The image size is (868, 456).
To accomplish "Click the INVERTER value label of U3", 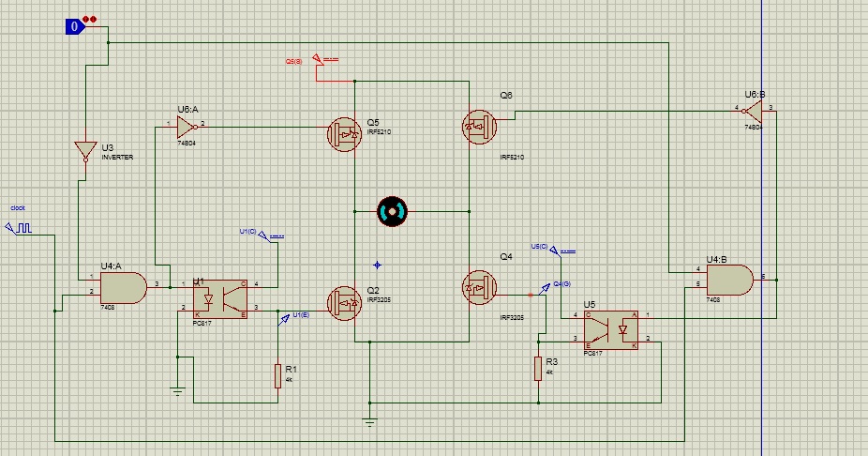I will 117,158.
